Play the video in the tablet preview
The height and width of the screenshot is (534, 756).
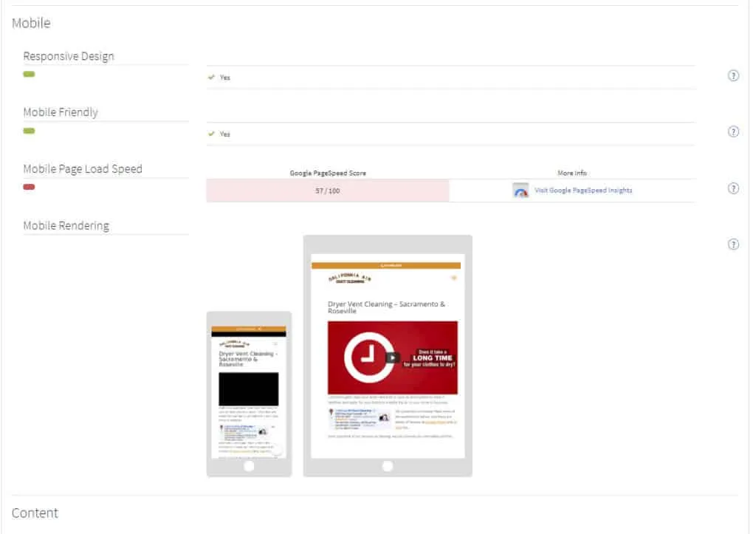pyautogui.click(x=393, y=357)
